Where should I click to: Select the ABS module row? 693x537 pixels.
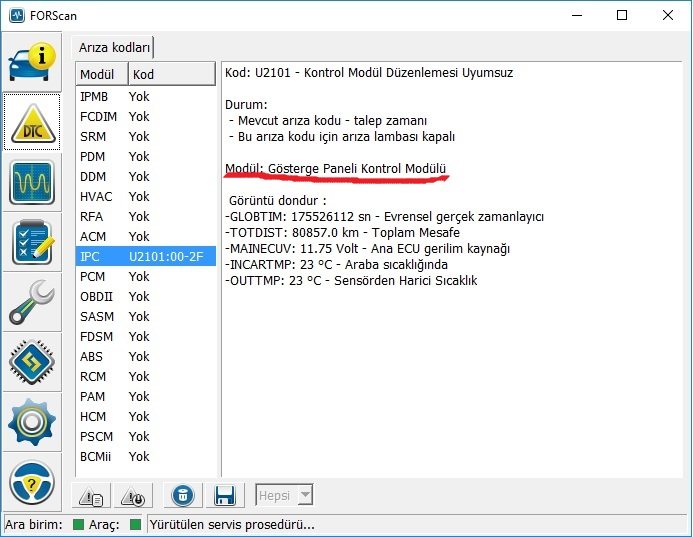[x=145, y=356]
